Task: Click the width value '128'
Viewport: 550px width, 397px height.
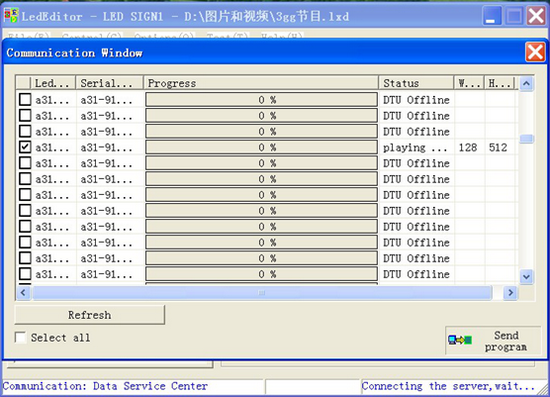Action: click(468, 147)
